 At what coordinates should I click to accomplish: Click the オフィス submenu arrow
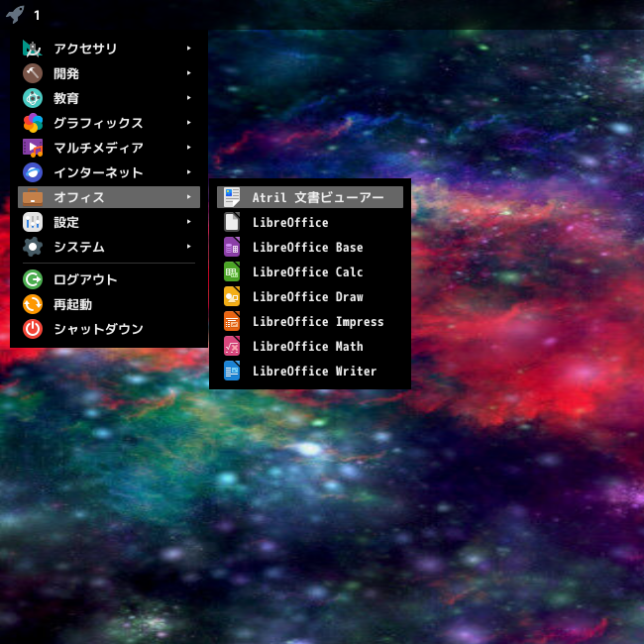coord(188,197)
